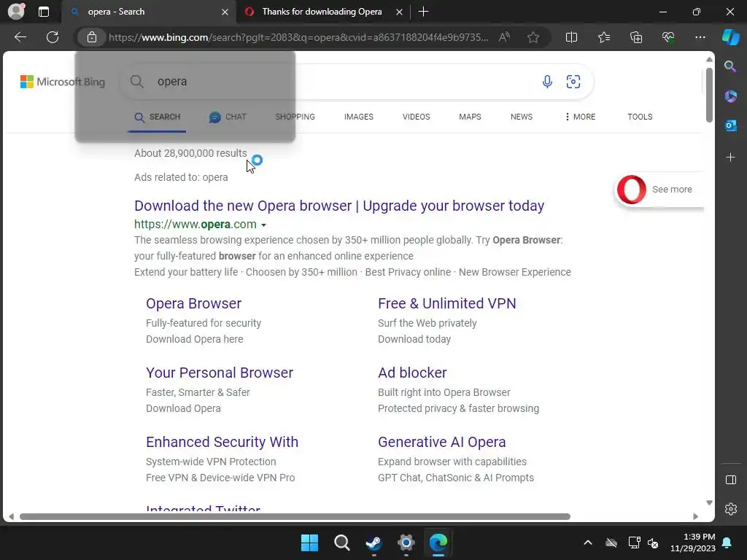The width and height of the screenshot is (747, 560).
Task: Open the taskbar clock and date
Action: (x=693, y=542)
